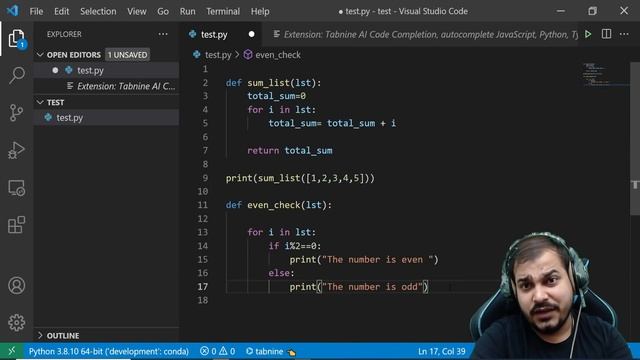Open the Explorer view icon
The width and height of the screenshot is (640, 360).
point(16,38)
